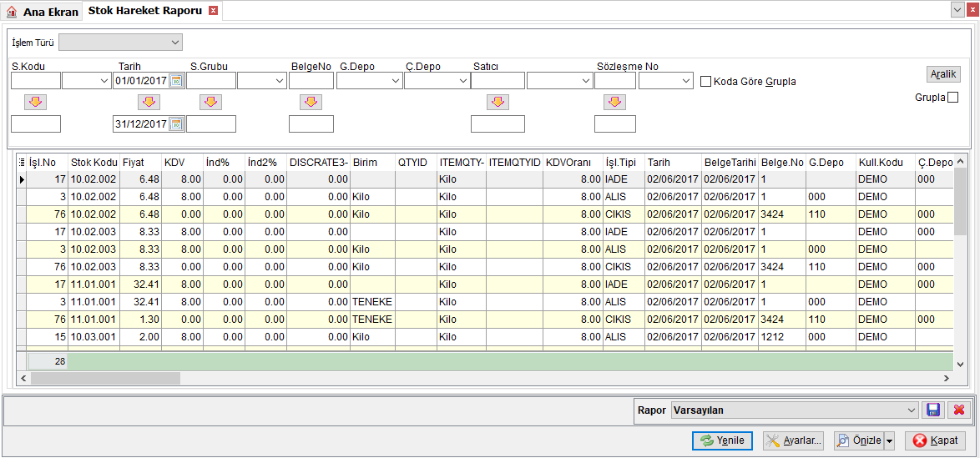Select the stock code cell 10.03.001

94,337
